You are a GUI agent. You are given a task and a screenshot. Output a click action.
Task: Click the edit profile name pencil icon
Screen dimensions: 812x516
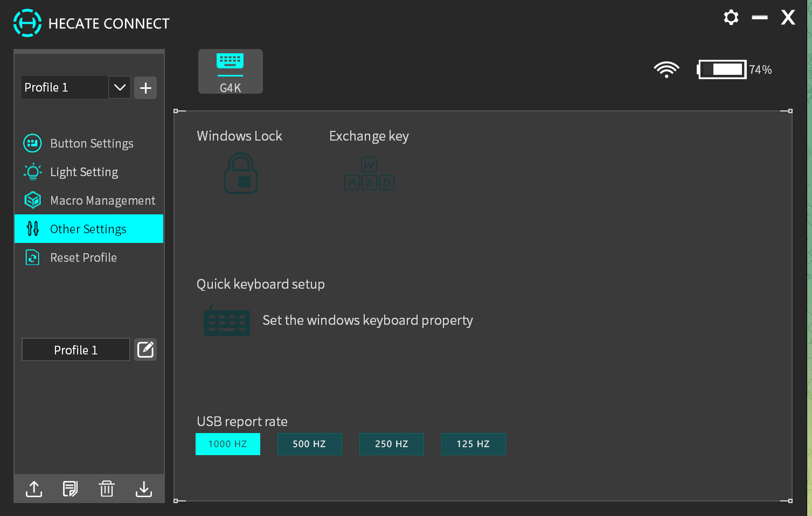click(x=145, y=350)
